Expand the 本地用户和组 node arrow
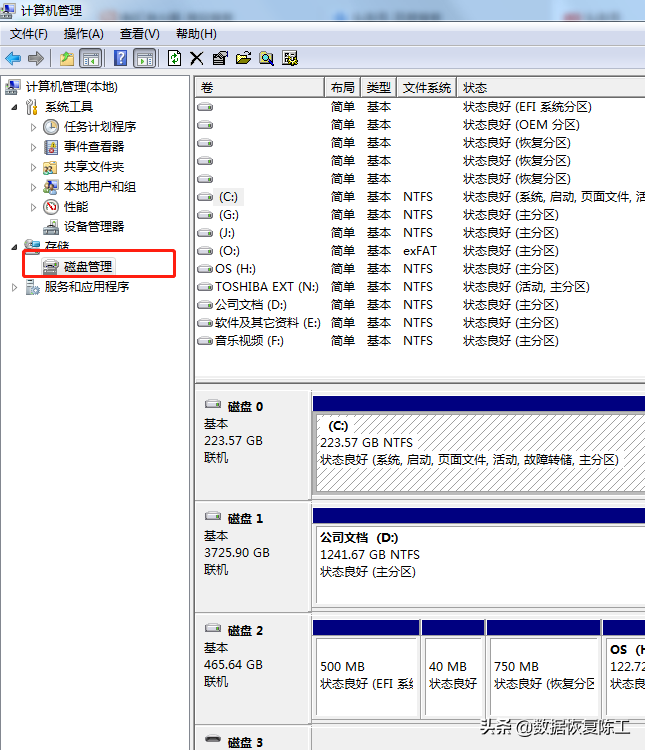The height and width of the screenshot is (750, 645). point(33,187)
